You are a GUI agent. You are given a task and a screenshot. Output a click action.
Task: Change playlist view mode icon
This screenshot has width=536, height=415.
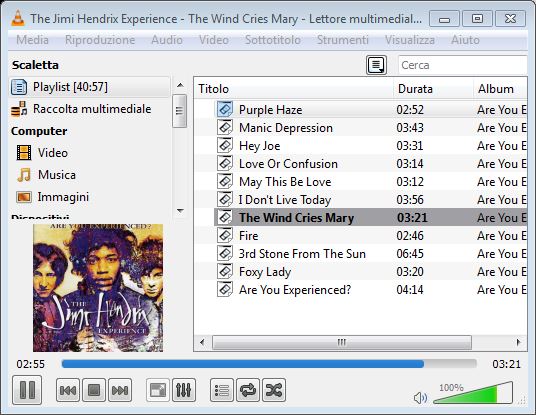376,65
